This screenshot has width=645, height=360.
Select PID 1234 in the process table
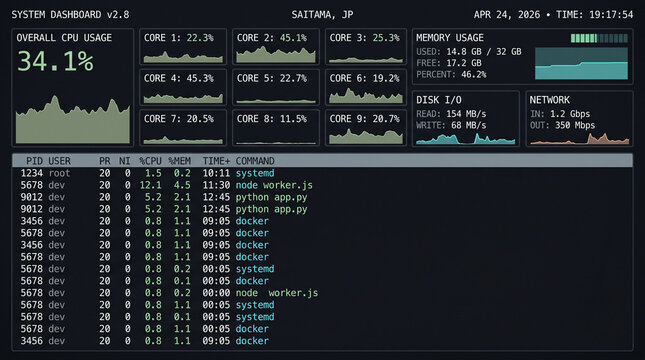point(32,173)
